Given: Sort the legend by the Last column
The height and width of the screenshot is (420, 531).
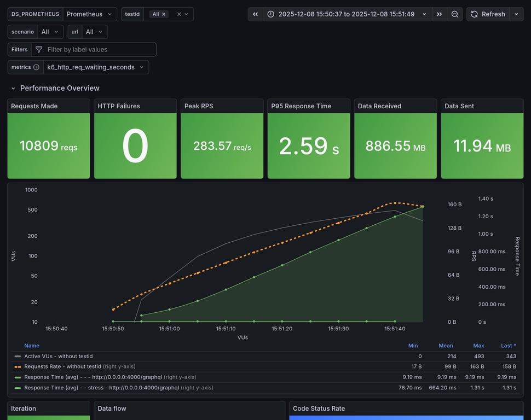Looking at the screenshot, I should pyautogui.click(x=508, y=345).
